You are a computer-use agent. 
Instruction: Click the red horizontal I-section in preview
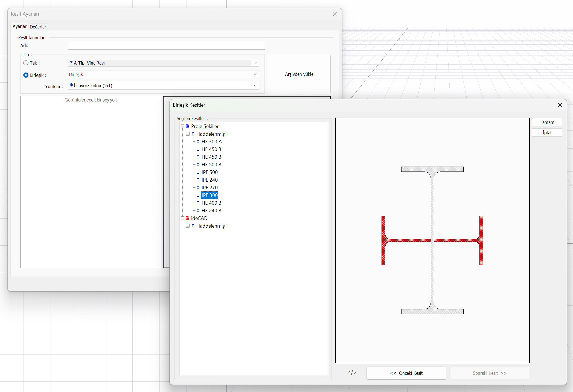(405, 240)
